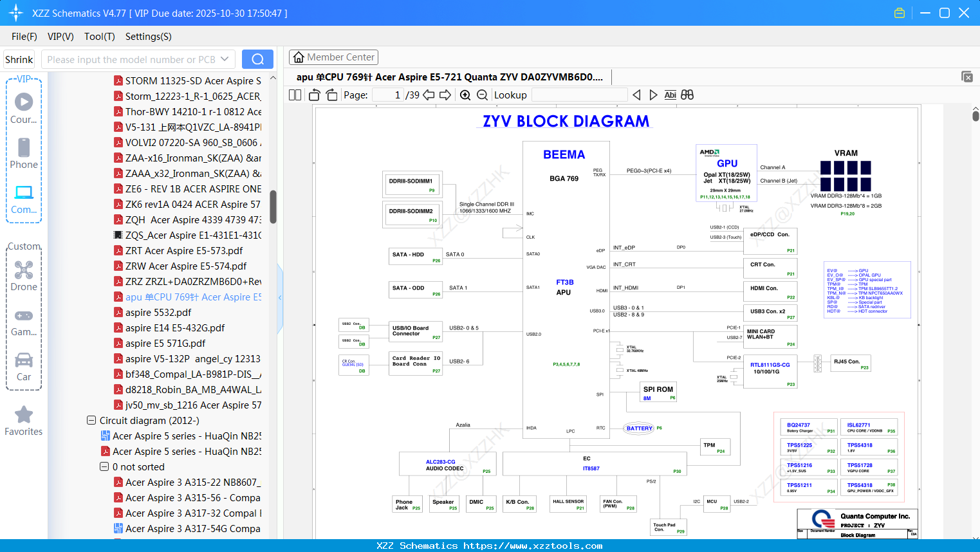Open ZRZ ZRZL+DA0ZRZMB6D0 file
This screenshot has width=980, height=552.
click(x=187, y=282)
